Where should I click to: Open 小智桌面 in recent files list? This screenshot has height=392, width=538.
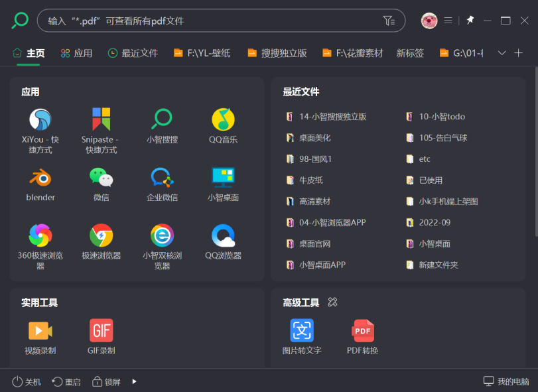428,244
